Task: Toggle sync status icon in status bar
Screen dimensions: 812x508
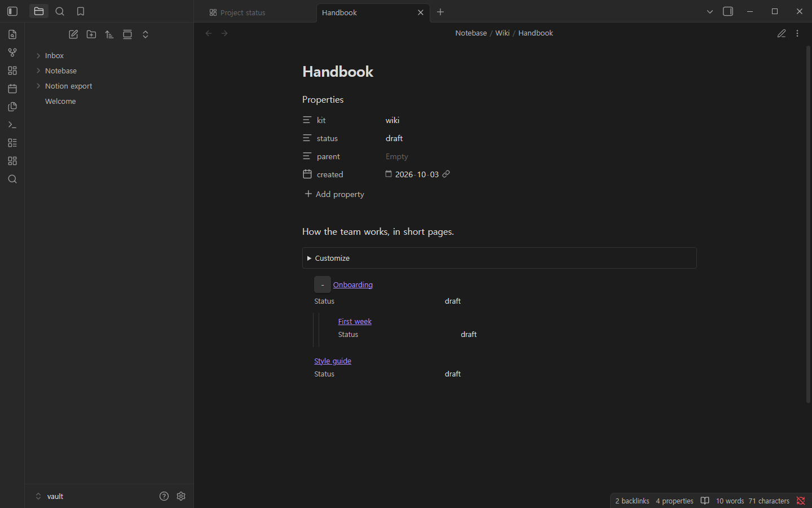Action: pyautogui.click(x=801, y=501)
